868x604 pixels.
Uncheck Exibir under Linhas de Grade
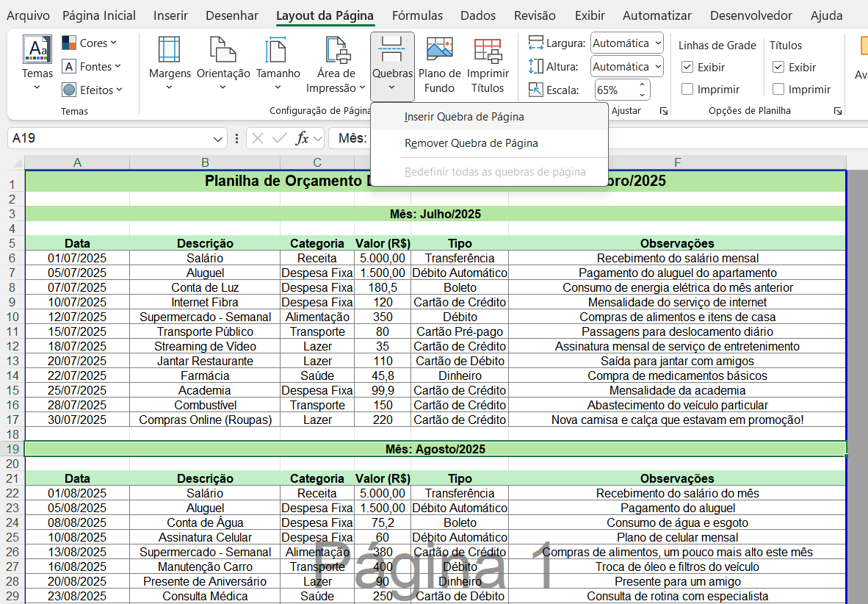click(x=687, y=68)
